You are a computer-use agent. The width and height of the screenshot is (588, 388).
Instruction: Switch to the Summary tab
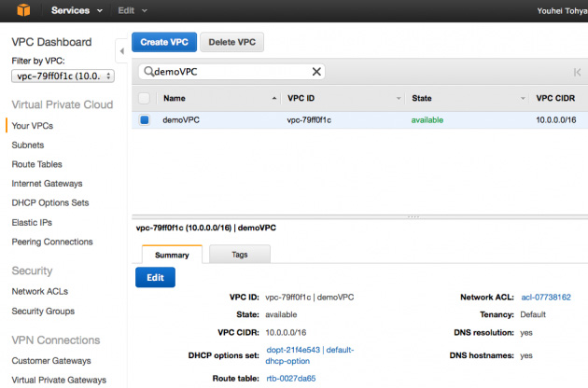pyautogui.click(x=172, y=255)
